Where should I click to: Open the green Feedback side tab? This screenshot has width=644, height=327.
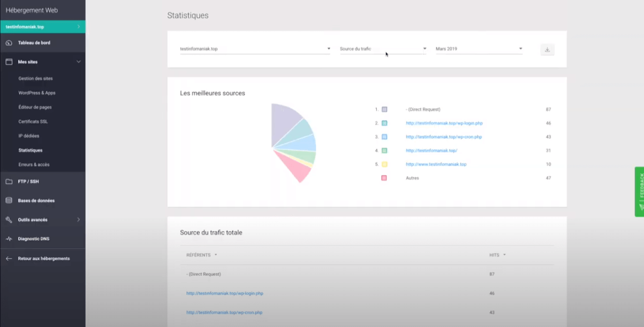click(639, 192)
